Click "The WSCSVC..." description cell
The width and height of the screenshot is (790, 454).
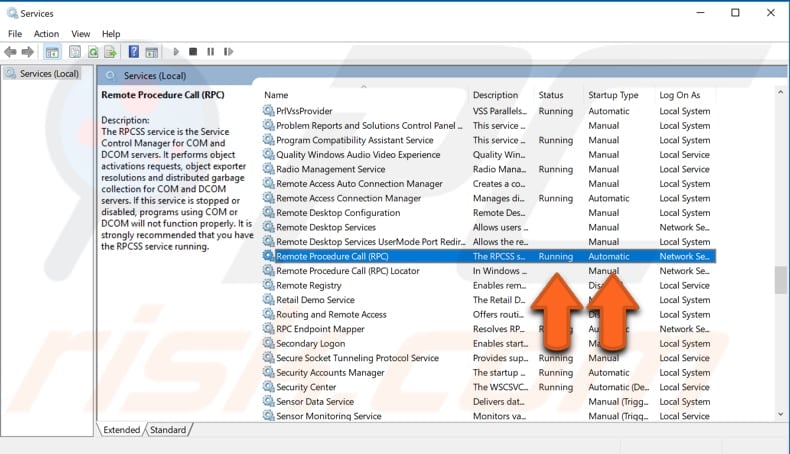[500, 387]
